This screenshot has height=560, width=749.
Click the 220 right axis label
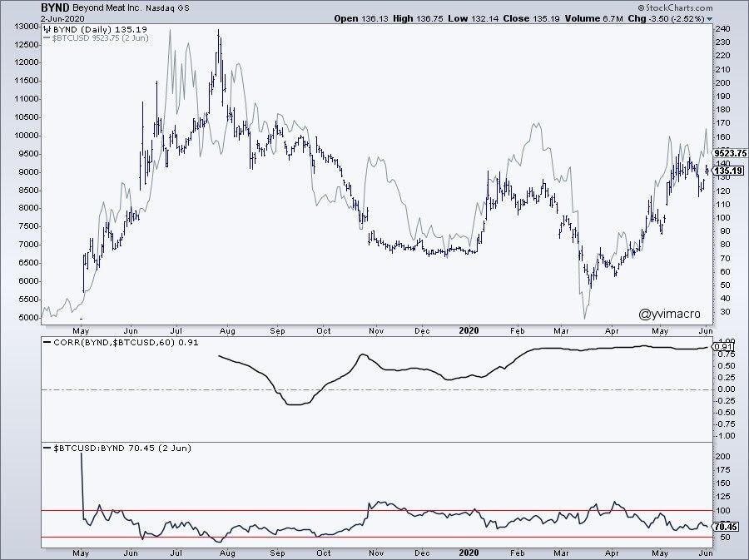point(722,56)
